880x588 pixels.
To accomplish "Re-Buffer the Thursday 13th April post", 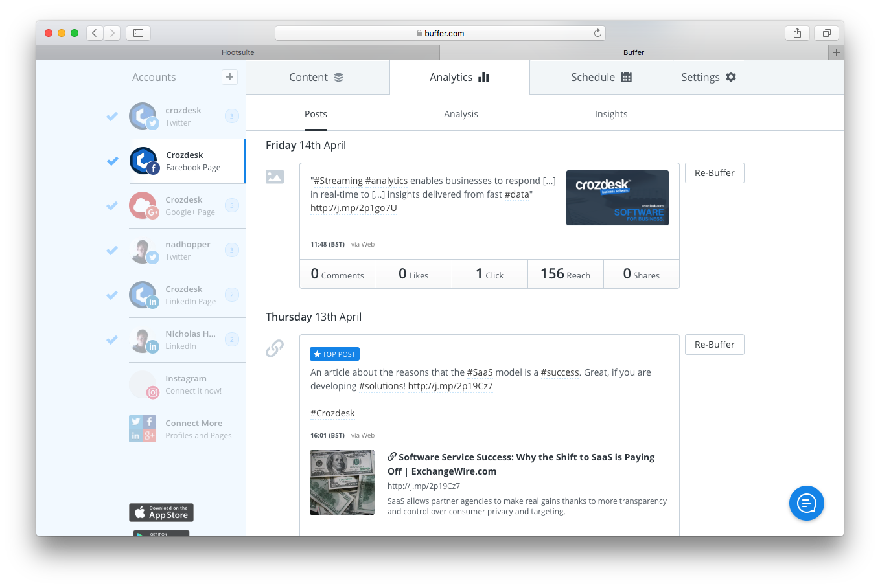I will [715, 345].
